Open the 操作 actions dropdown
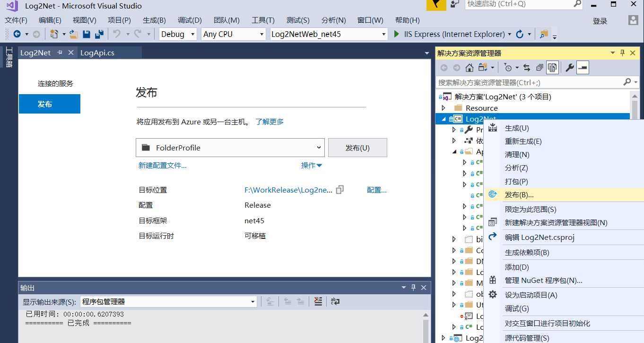The image size is (644, 343). [311, 165]
